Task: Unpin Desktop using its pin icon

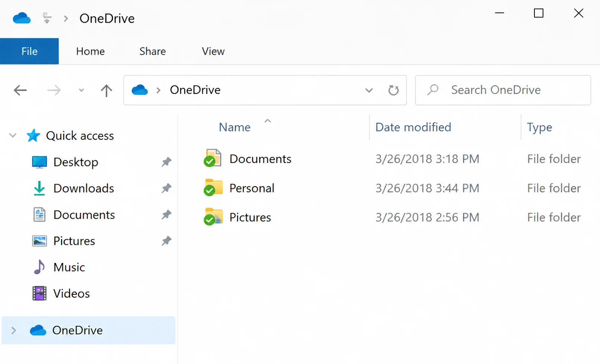Action: point(166,162)
